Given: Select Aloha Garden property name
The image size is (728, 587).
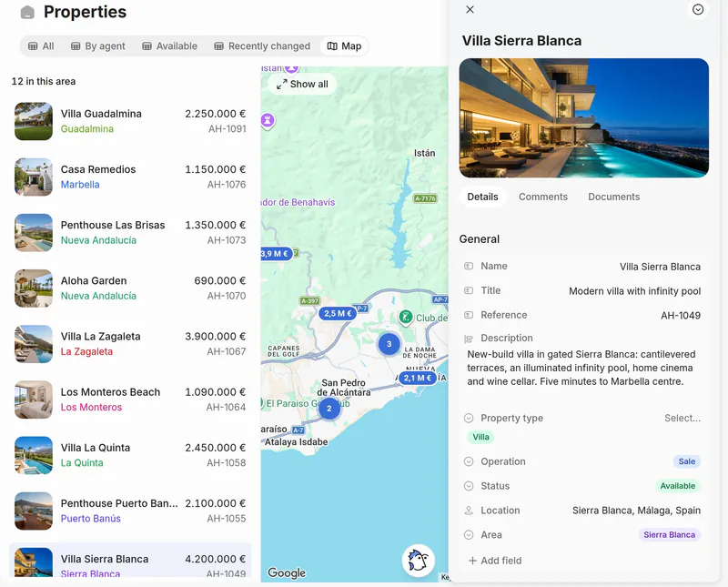Looking at the screenshot, I should click(94, 280).
